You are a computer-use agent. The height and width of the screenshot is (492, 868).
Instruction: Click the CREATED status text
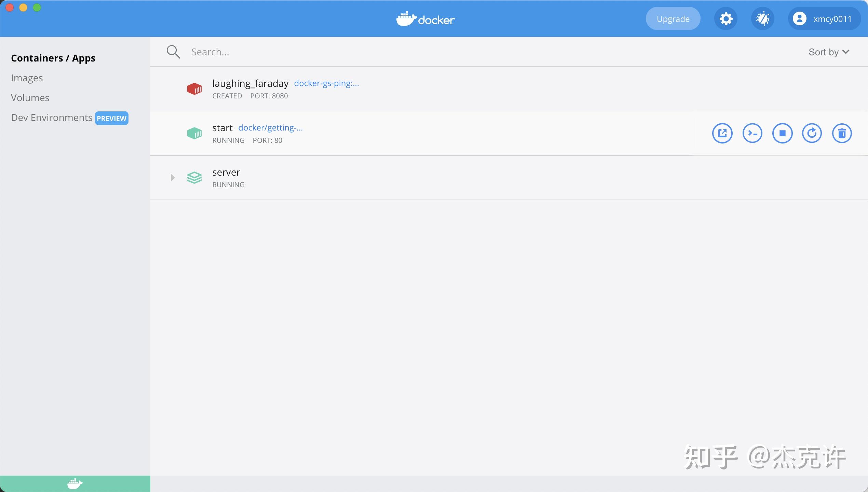click(227, 96)
